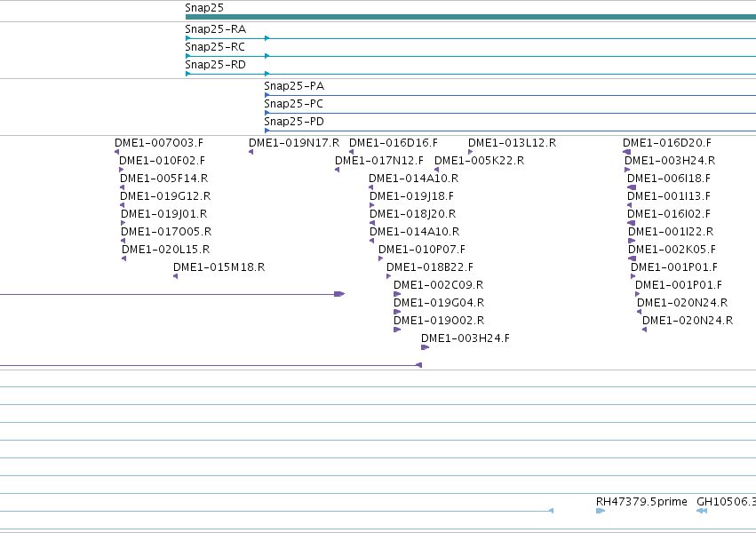Choose the DME1-019J18.F feature
This screenshot has height=533, width=756.
[x=411, y=196]
